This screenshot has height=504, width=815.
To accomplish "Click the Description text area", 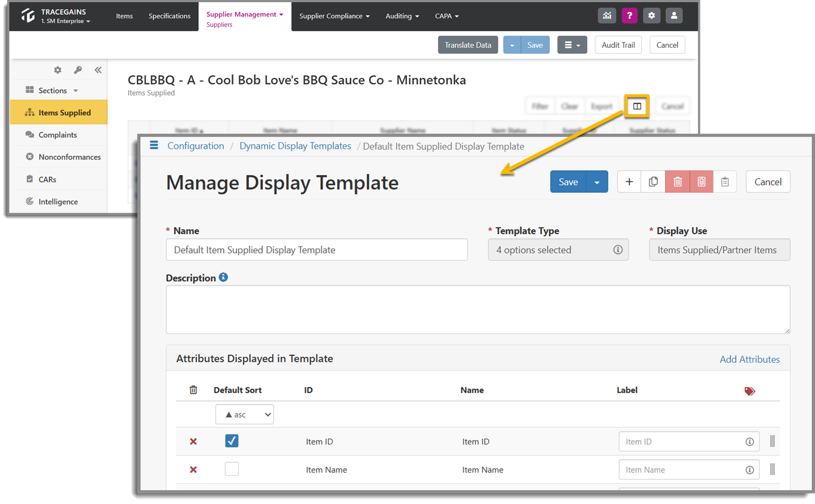I will [x=478, y=310].
